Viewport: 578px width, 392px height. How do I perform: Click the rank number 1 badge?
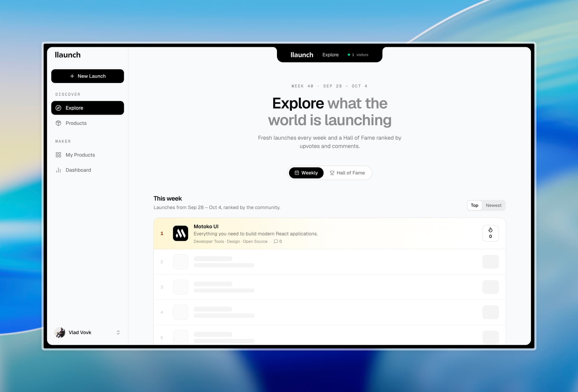pos(162,233)
